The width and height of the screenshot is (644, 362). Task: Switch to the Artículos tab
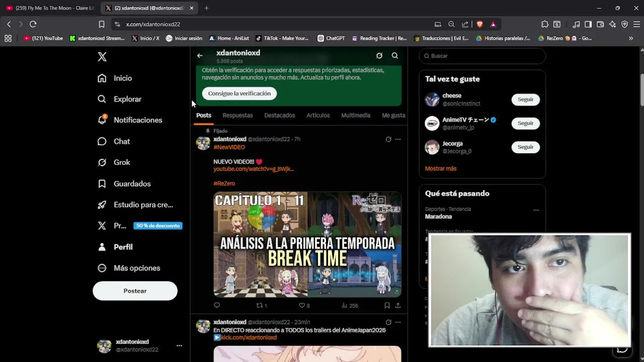(318, 116)
